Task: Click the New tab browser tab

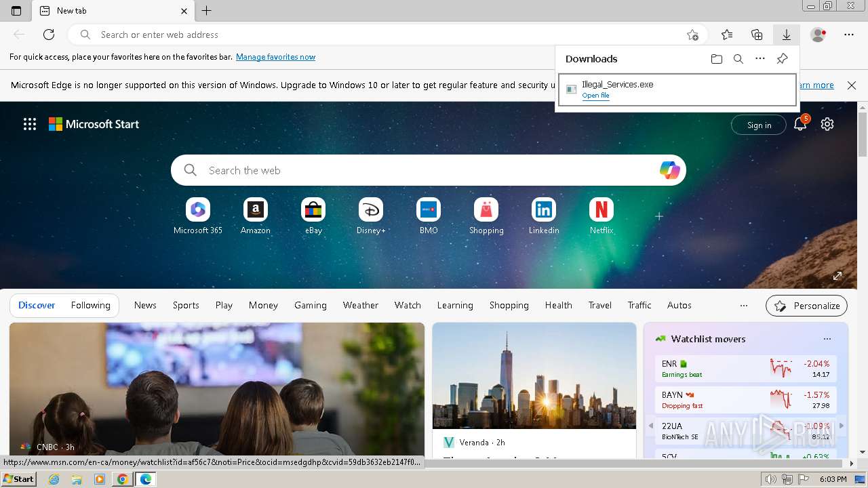Action: 112,11
